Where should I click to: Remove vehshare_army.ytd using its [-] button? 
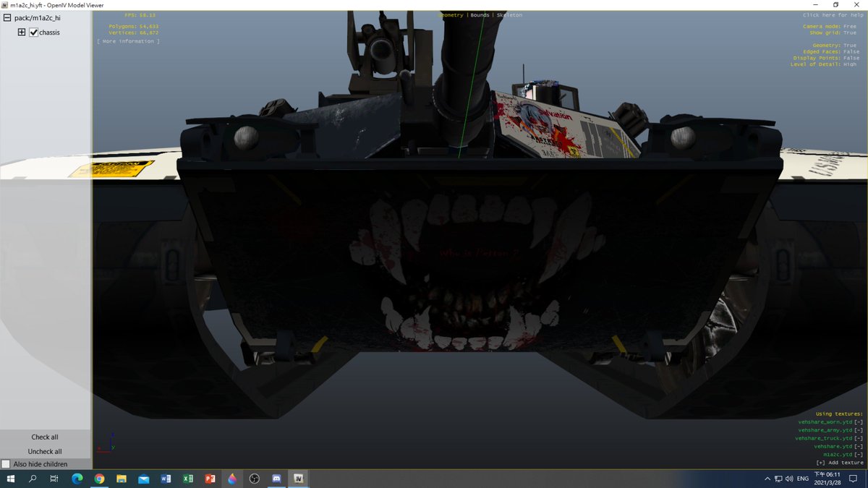pyautogui.click(x=859, y=430)
